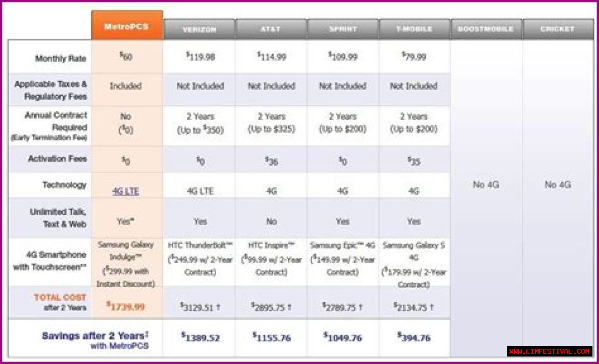
Task: Click "No 4G" under Cricket
Action: (557, 185)
